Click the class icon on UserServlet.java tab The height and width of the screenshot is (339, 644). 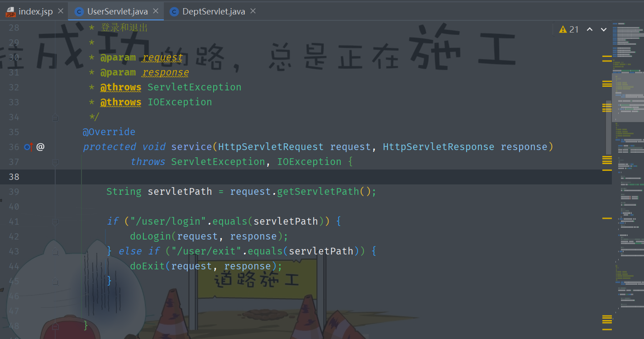tap(79, 12)
